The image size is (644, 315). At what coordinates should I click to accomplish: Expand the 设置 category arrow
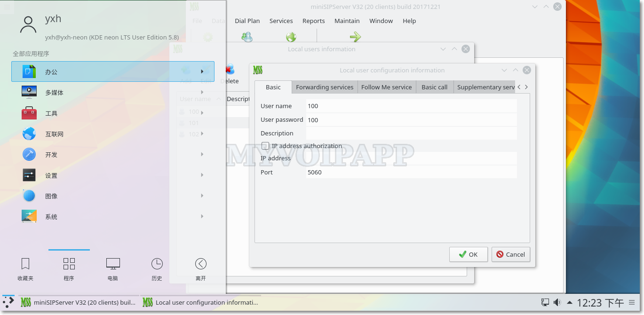coord(202,175)
